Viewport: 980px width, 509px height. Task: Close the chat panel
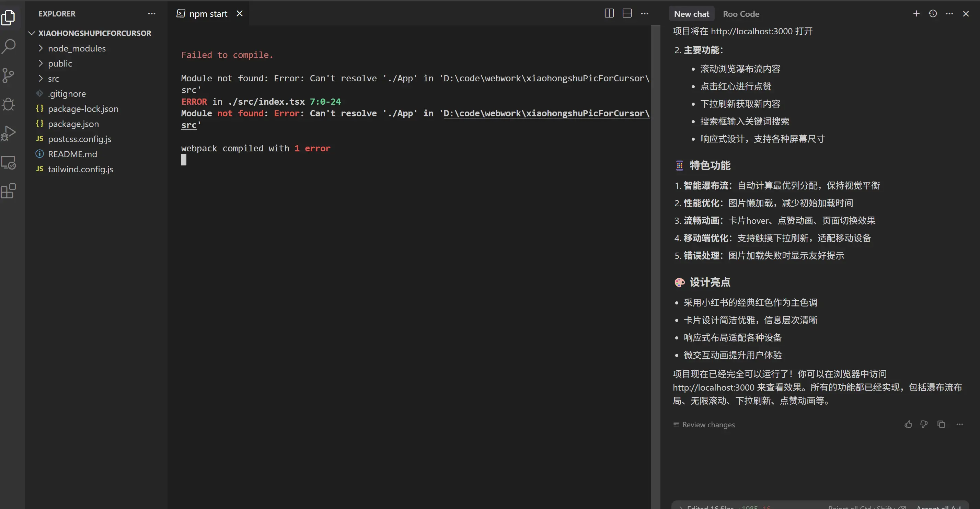[966, 14]
